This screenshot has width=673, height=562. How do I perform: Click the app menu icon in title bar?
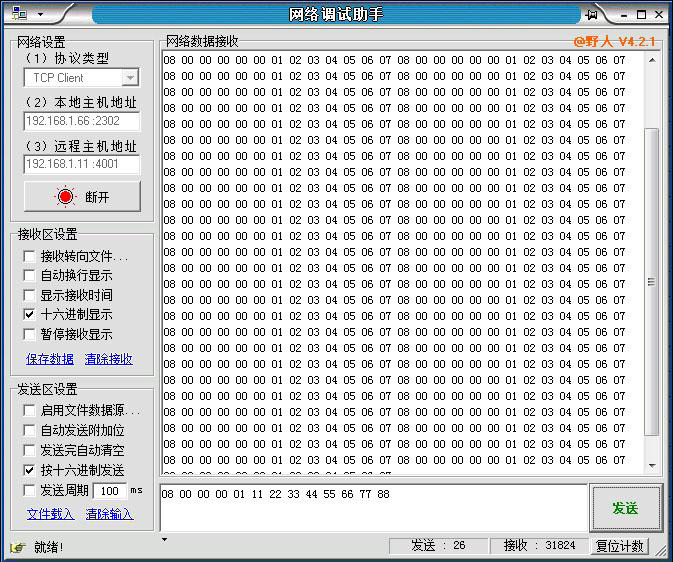18,14
